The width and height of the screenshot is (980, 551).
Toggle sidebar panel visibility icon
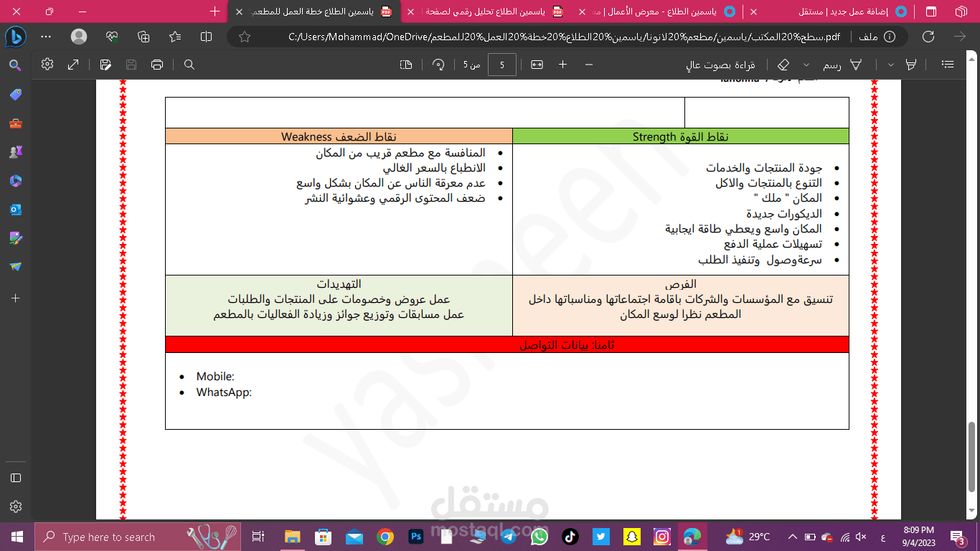pyautogui.click(x=15, y=478)
